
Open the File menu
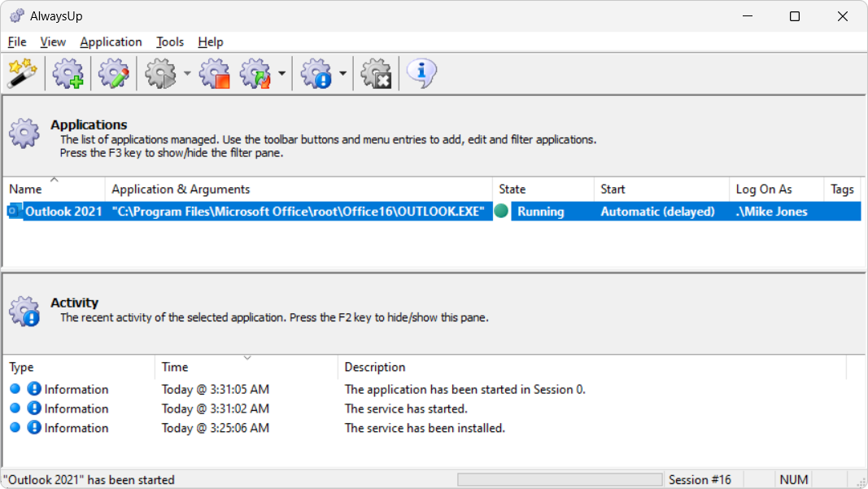(17, 42)
